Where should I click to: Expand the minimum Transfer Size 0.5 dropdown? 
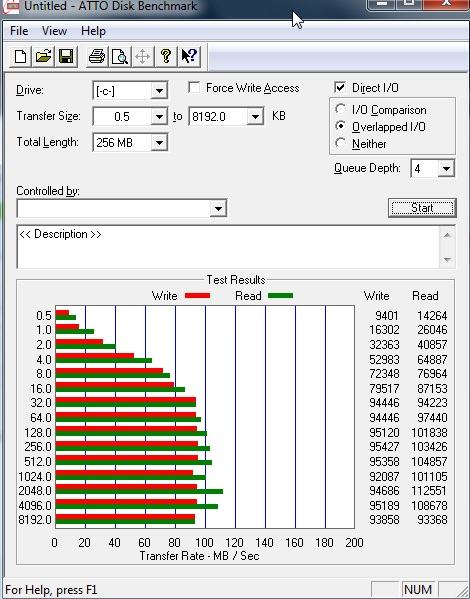tap(159, 117)
